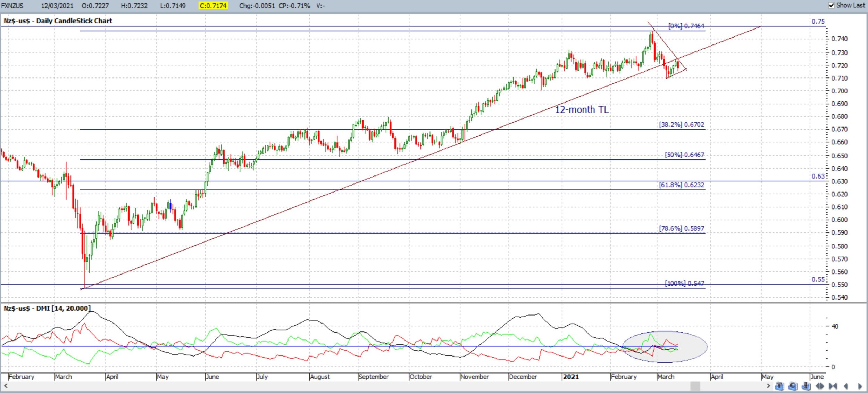Toggle the Show Last checkbox
Screen dimensions: 868x393
831,5
